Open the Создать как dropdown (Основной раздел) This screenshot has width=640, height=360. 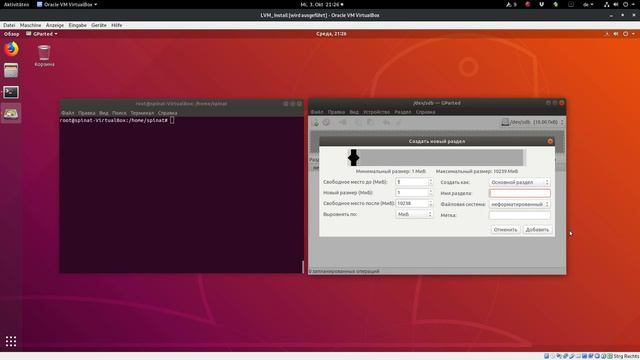(520, 182)
